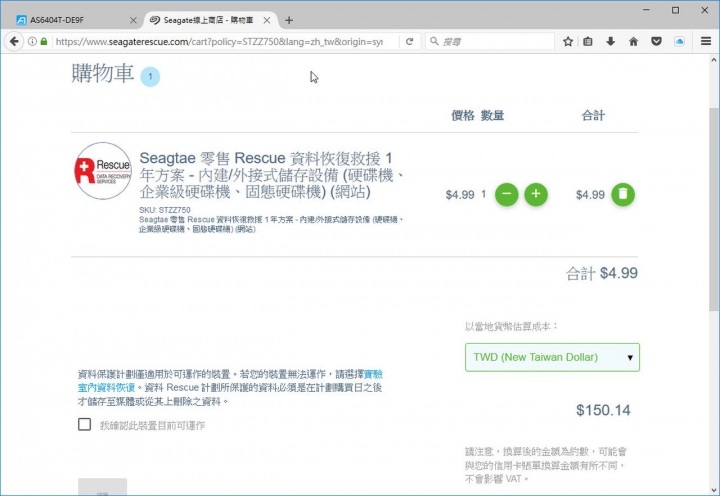Go to the home page icon

pyautogui.click(x=634, y=41)
